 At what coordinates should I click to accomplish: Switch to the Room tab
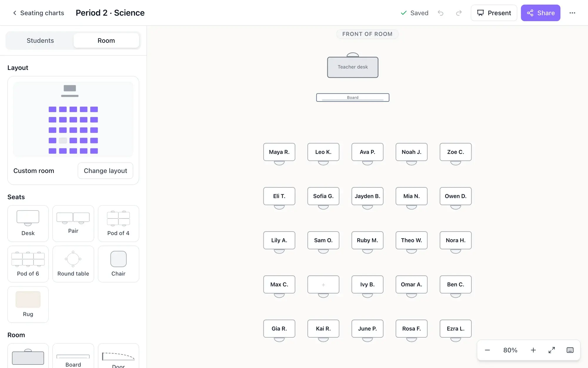pyautogui.click(x=106, y=41)
